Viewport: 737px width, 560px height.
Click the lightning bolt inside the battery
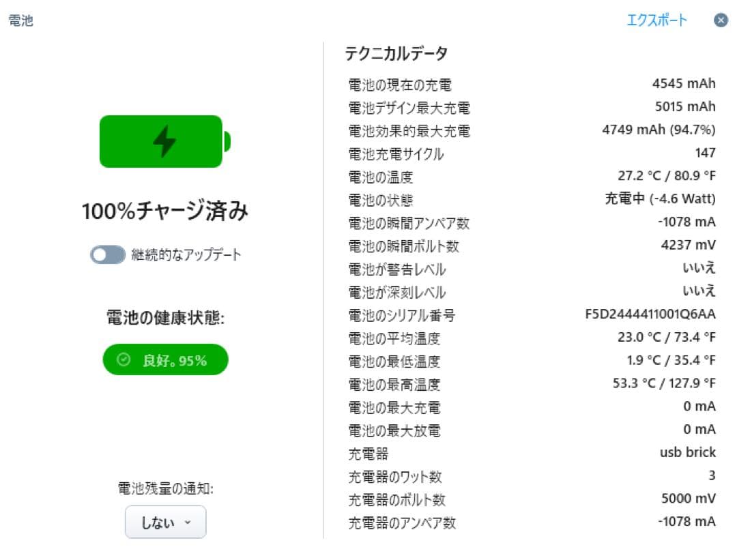164,141
